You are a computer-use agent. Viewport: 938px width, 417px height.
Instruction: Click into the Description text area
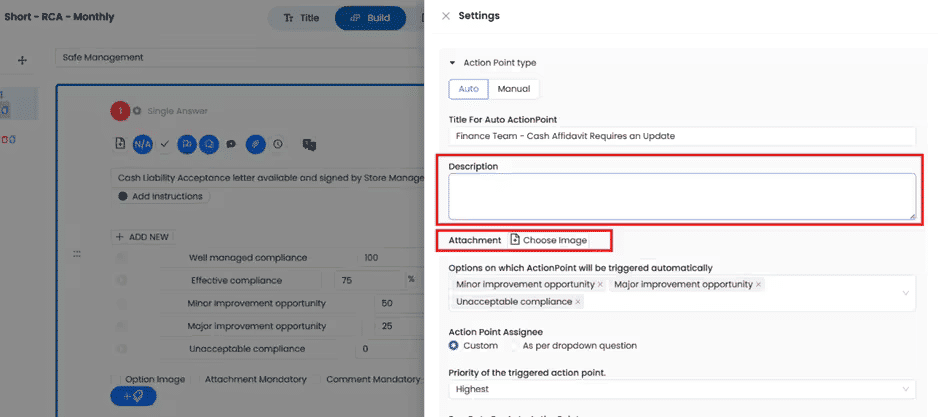(x=681, y=196)
